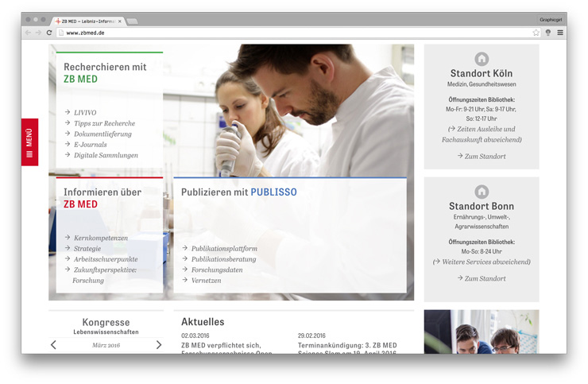Click the browser forward arrow
Image resolution: width=588 pixels, height=384 pixels.
tap(39, 33)
